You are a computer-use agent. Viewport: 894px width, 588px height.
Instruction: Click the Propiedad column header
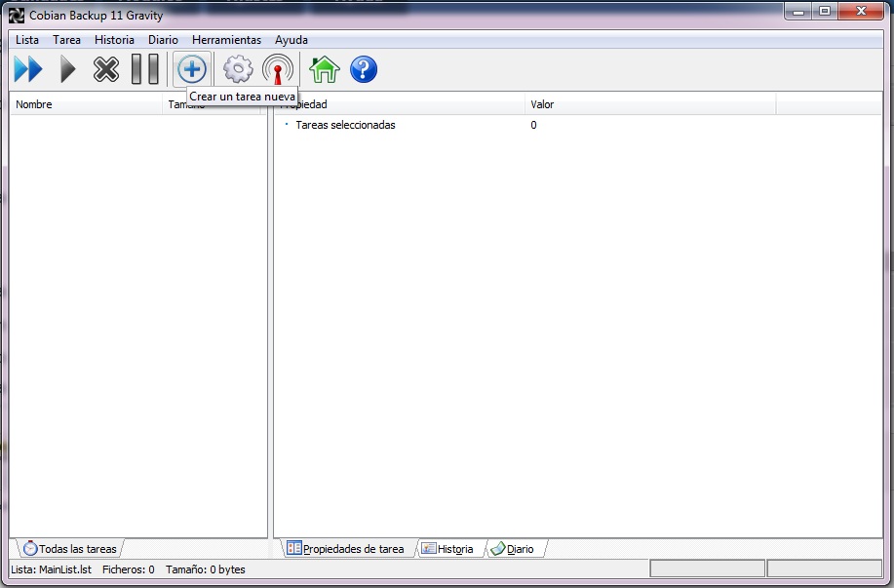click(x=399, y=104)
